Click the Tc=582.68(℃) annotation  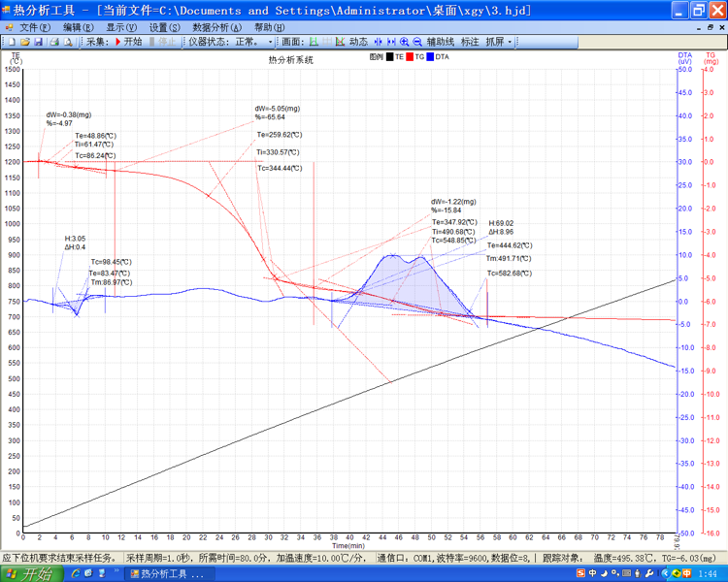[510, 274]
